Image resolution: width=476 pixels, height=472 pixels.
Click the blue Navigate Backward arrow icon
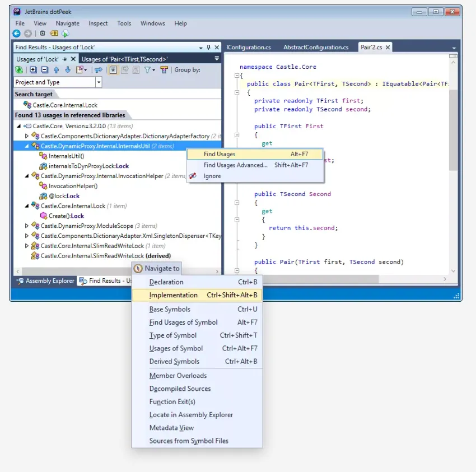pyautogui.click(x=17, y=34)
